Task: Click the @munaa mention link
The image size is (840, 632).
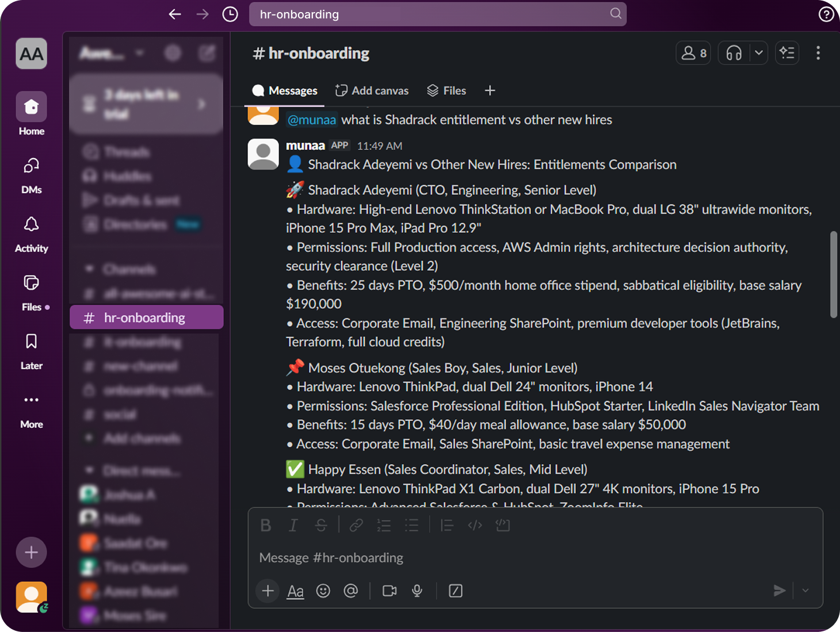Action: coord(311,120)
